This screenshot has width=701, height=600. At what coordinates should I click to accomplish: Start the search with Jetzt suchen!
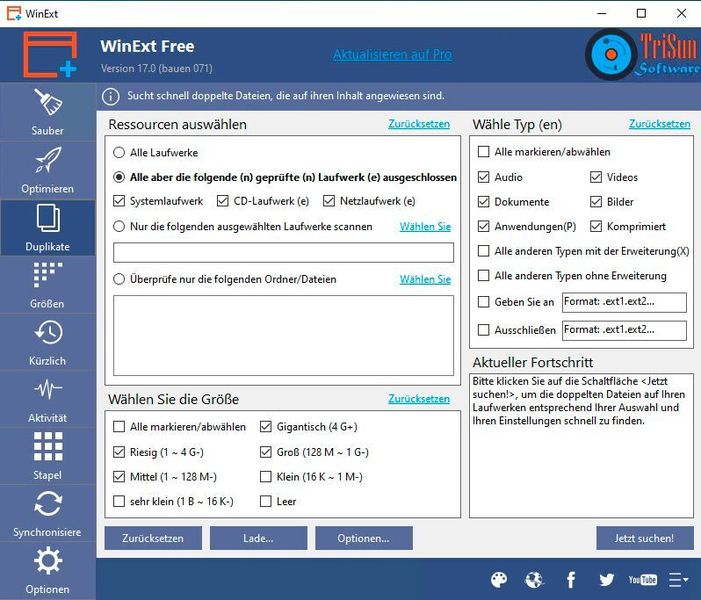pos(645,538)
